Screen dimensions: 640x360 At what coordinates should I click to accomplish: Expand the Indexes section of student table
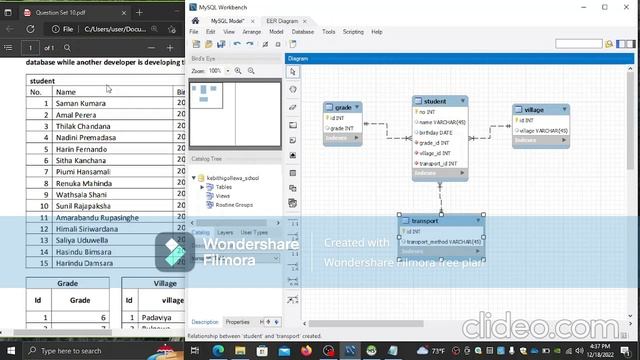[x=462, y=173]
